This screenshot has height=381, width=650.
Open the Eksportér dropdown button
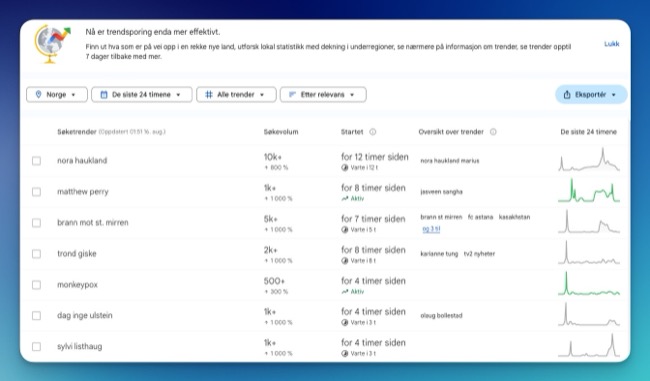point(591,95)
